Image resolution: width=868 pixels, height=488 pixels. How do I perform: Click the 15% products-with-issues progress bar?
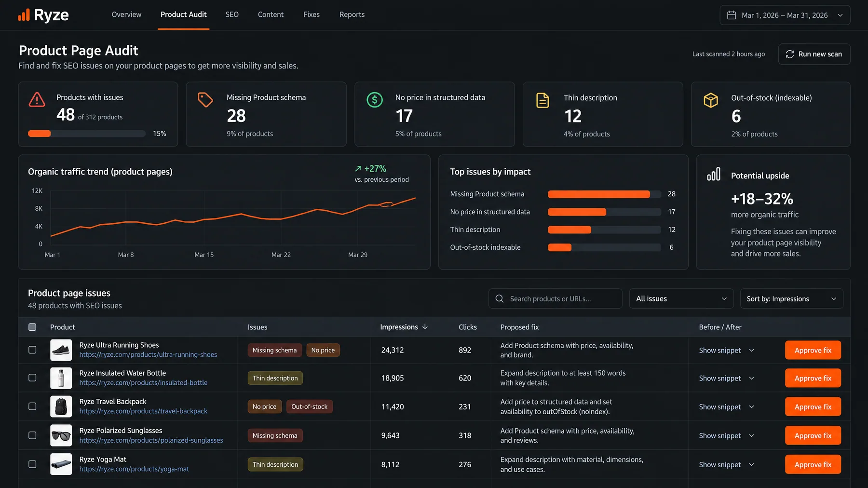click(x=87, y=134)
